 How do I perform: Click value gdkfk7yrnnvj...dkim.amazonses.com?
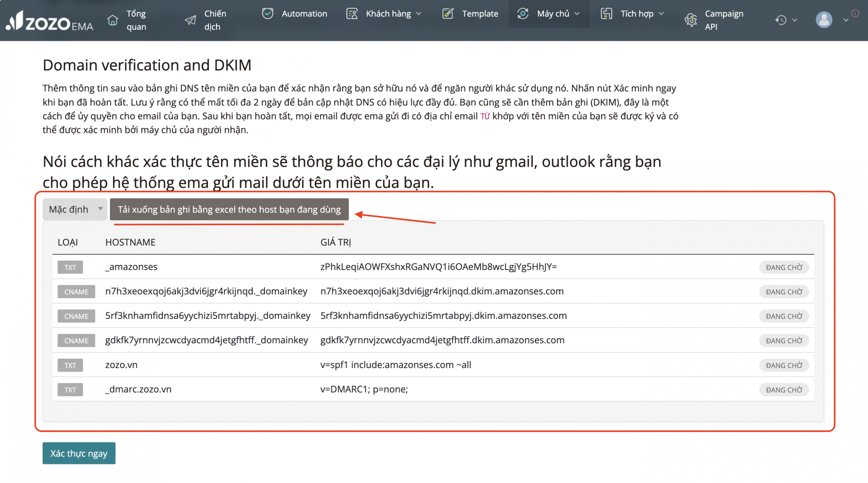(x=443, y=340)
